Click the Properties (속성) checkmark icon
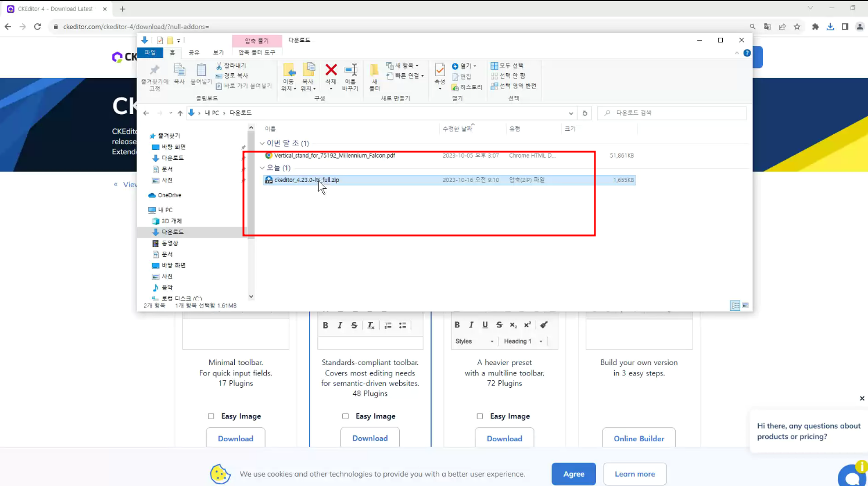Viewport: 868px width, 486px height. [x=440, y=70]
